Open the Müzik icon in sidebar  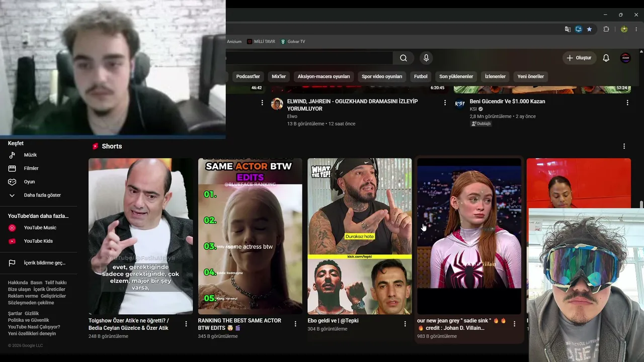point(12,155)
